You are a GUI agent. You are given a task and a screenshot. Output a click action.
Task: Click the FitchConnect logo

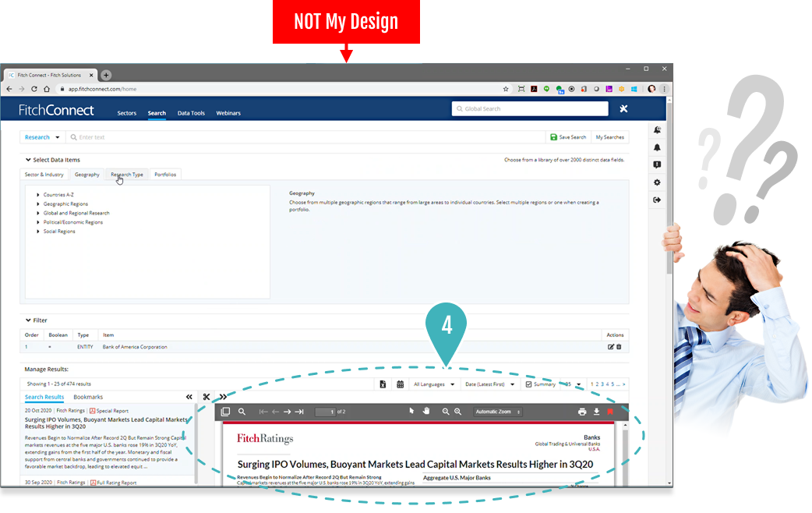(x=56, y=110)
